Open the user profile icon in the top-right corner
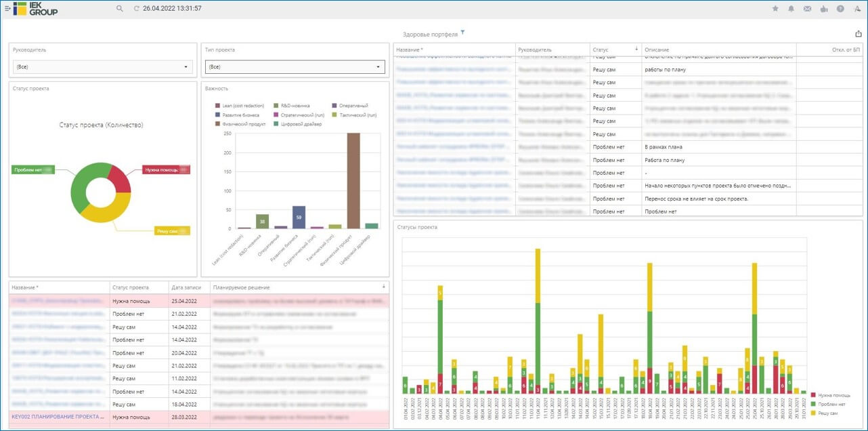 pyautogui.click(x=856, y=9)
